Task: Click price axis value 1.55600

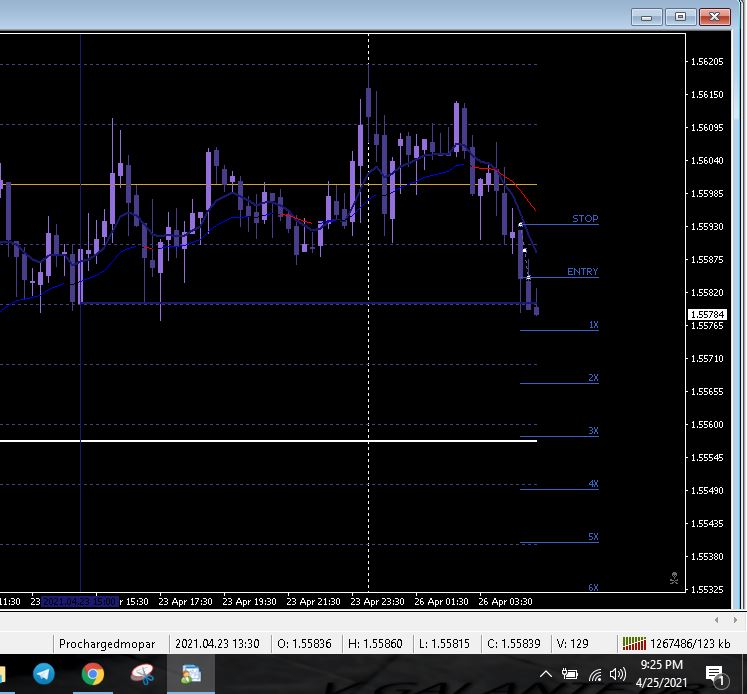Action: [707, 424]
